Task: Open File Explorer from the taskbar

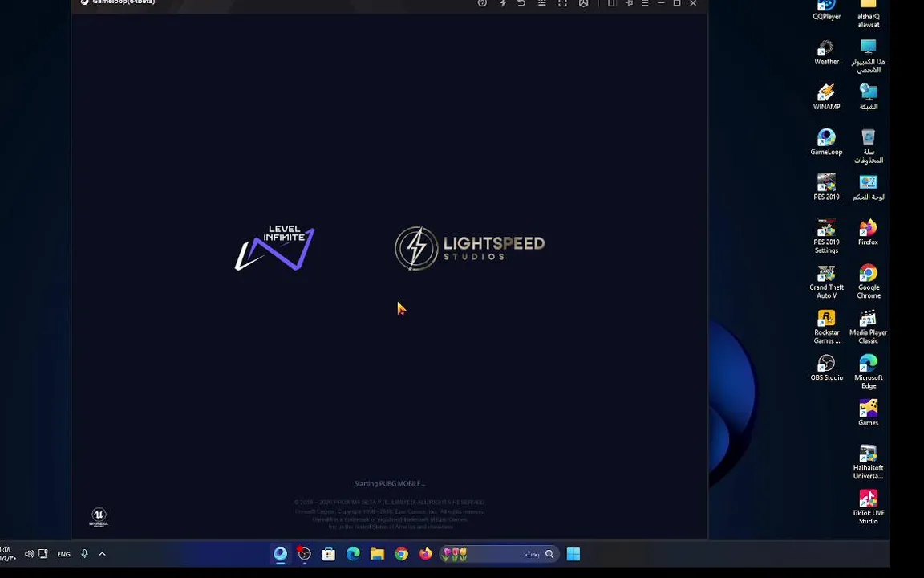Action: coord(377,554)
